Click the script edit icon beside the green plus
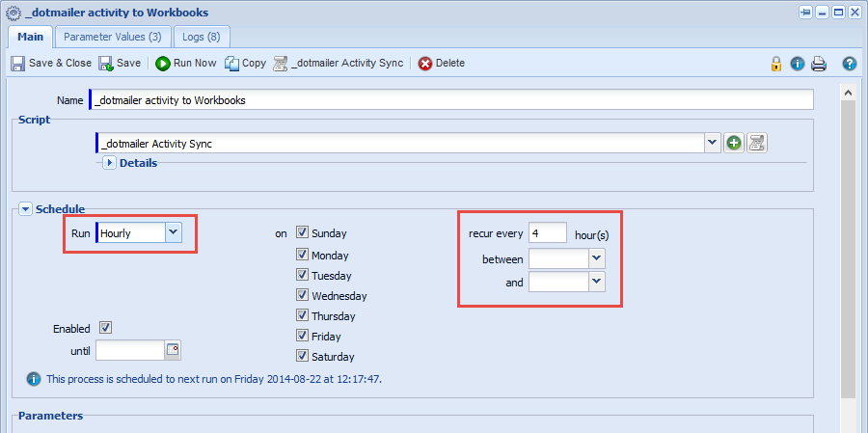 click(x=756, y=144)
